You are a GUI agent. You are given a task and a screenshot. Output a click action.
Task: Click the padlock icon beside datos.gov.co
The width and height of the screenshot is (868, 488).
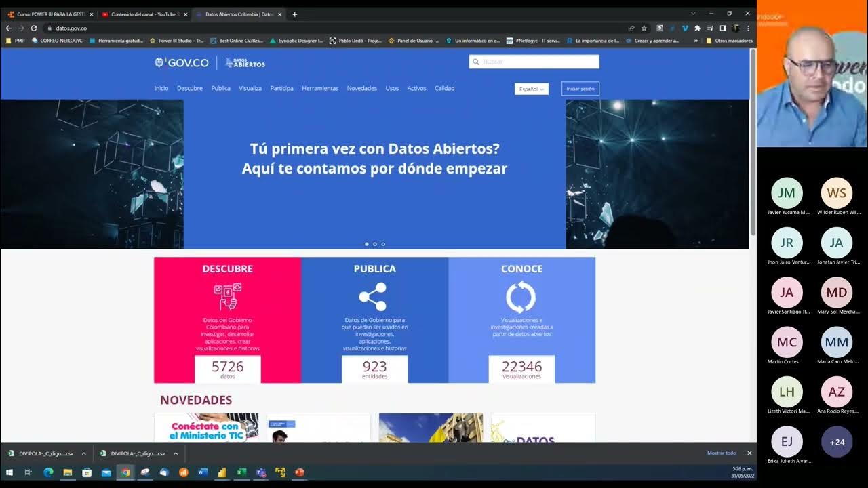point(50,28)
